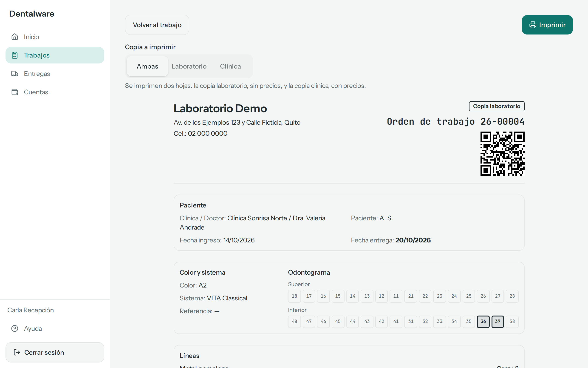Click 'VITA Classical' system value
The width and height of the screenshot is (588, 368).
[227, 298]
